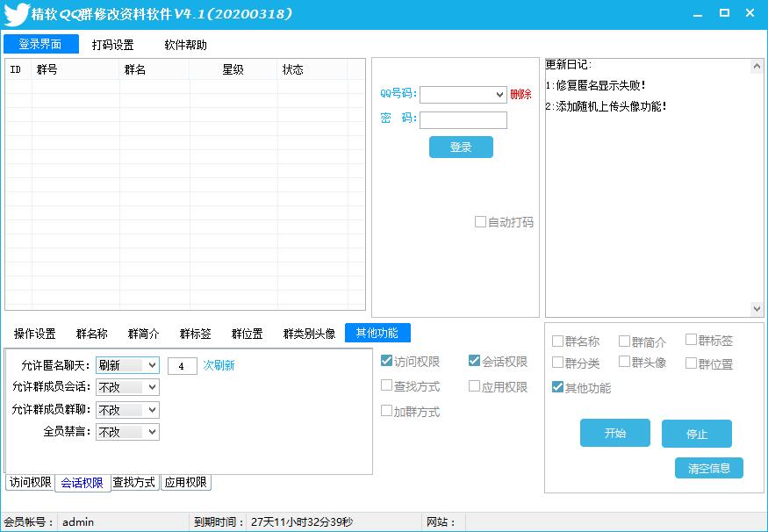Click the 清空信息 button
The height and width of the screenshot is (532, 768).
point(708,468)
